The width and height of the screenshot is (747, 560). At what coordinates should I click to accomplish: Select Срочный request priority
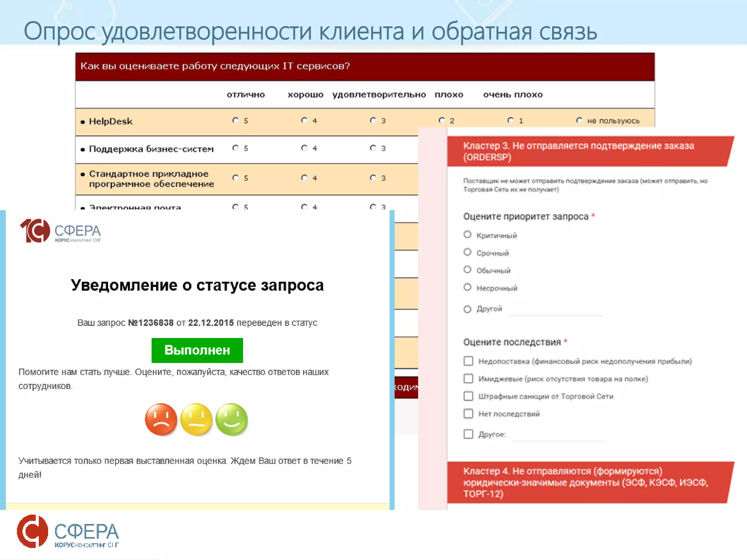[468, 252]
